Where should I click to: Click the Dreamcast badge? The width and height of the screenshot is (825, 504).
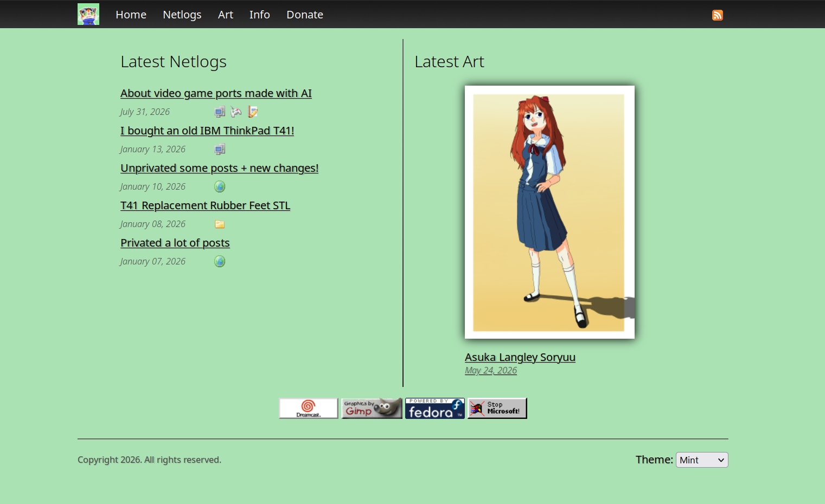pyautogui.click(x=309, y=409)
